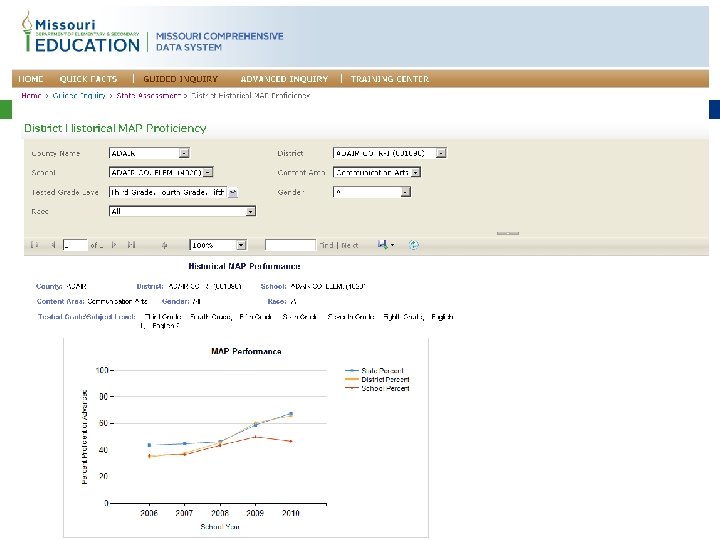Click the 2010 x-axis label
The image size is (720, 540).
pos(290,513)
